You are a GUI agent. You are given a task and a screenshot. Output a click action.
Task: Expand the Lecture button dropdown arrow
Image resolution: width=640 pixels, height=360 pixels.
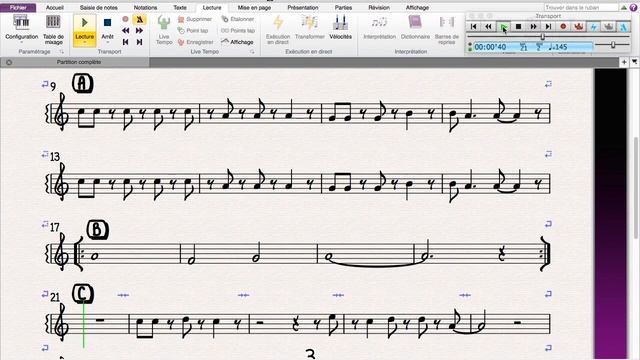(84, 42)
